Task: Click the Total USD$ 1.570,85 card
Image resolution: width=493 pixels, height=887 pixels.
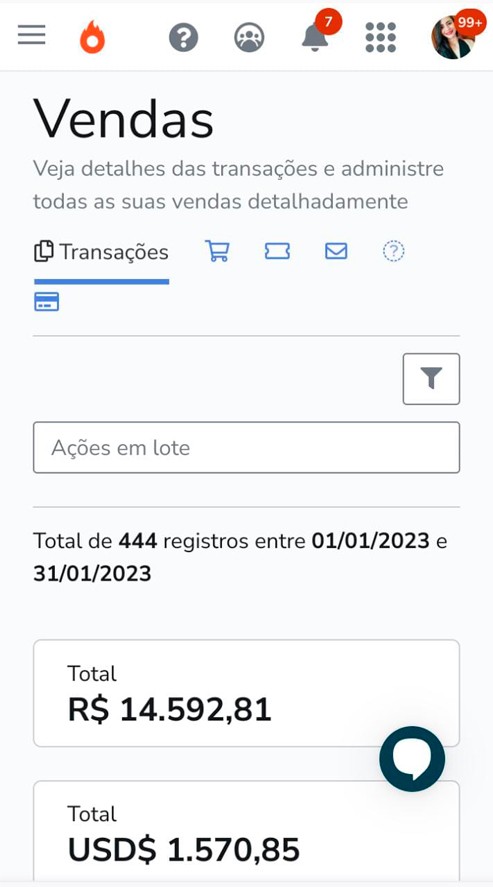Action: [246, 830]
